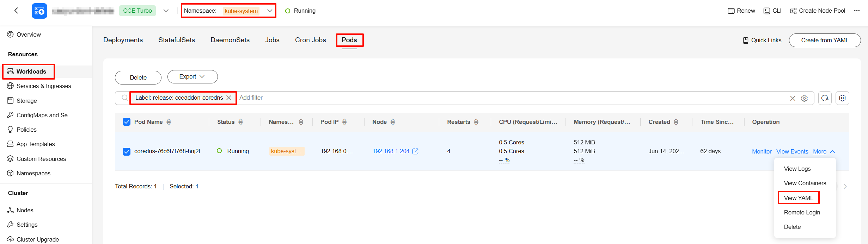
Task: Open ConfigMaps and Secrets section
Action: click(x=45, y=115)
